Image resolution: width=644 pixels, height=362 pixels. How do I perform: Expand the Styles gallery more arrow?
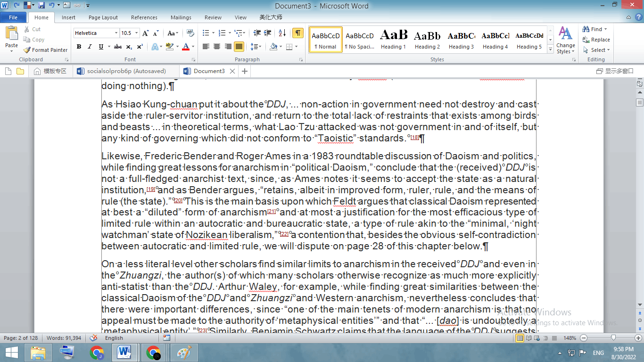[550, 49]
